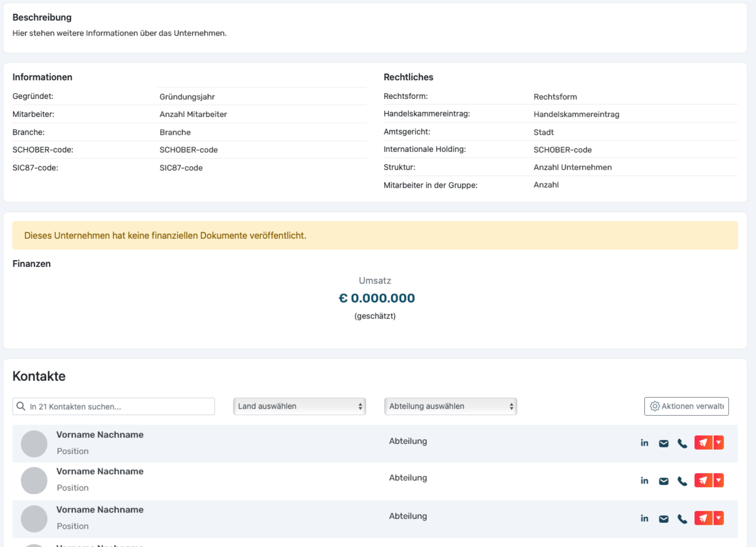Open the Abteilung auswählen dropdown

(x=450, y=406)
